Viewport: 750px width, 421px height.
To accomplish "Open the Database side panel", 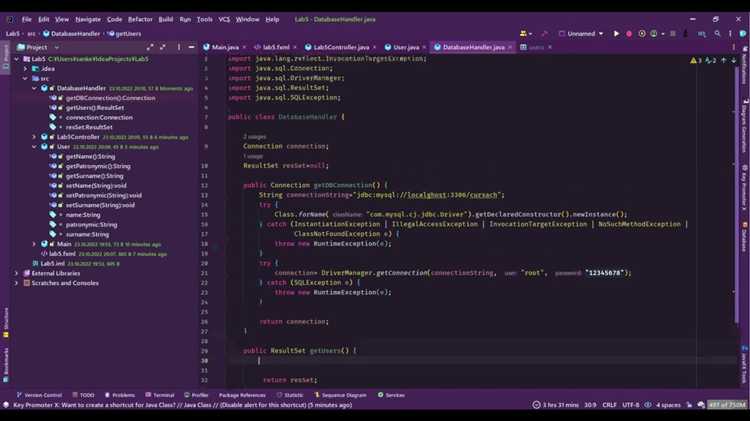I will (745, 237).
